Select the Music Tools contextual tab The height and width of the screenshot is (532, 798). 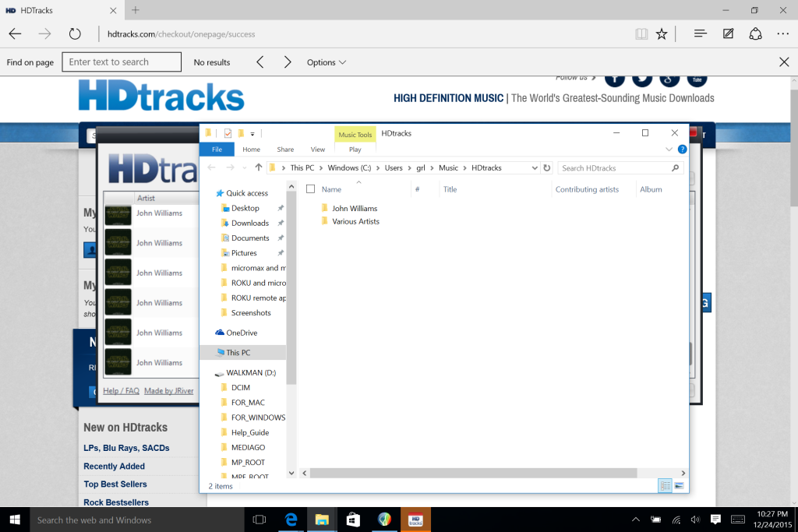coord(355,134)
